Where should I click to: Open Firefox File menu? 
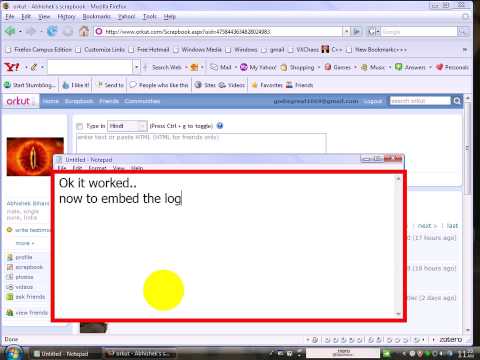10,16
